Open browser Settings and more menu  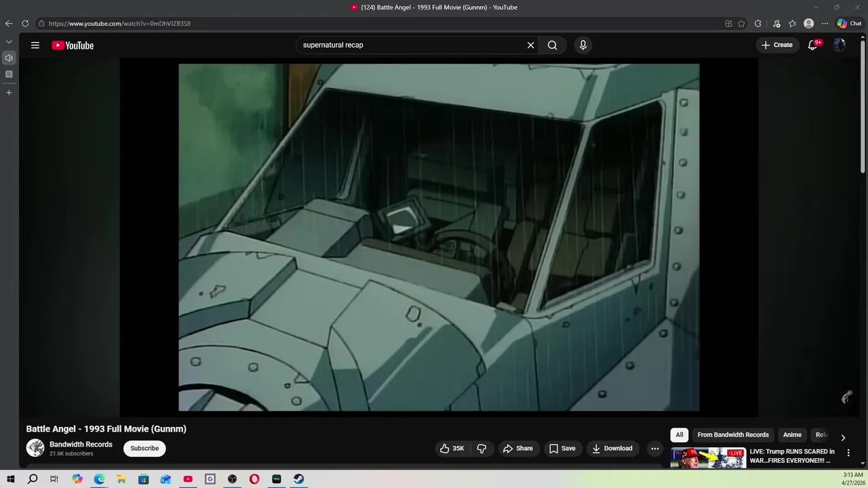click(x=825, y=24)
